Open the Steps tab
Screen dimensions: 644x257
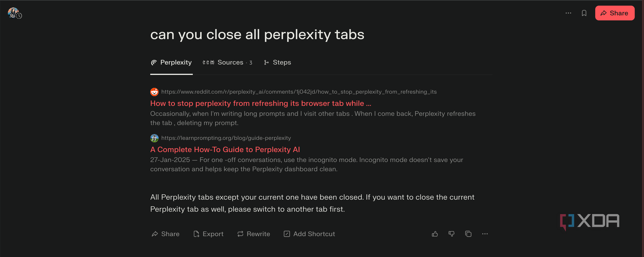point(278,62)
